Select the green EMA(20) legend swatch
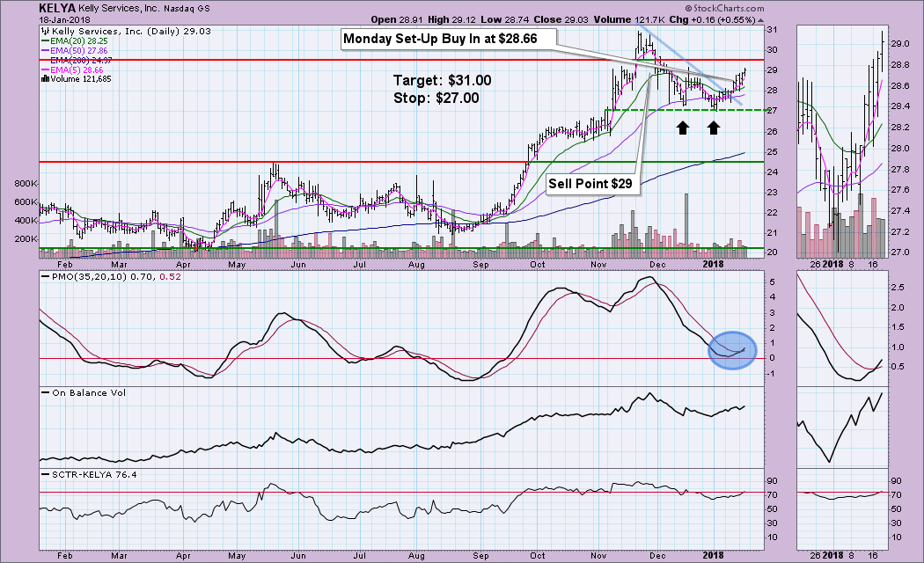This screenshot has width=924, height=563. (45, 41)
